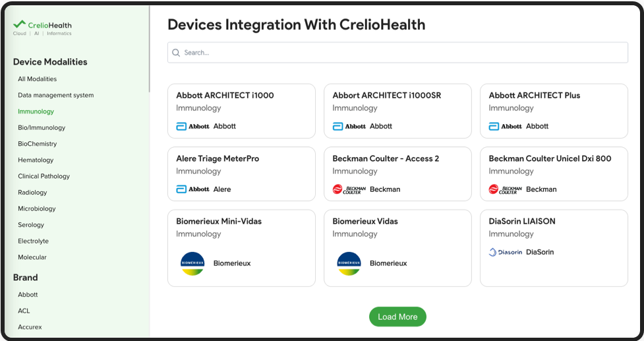Open DiaSorin LIAISON title

(522, 222)
